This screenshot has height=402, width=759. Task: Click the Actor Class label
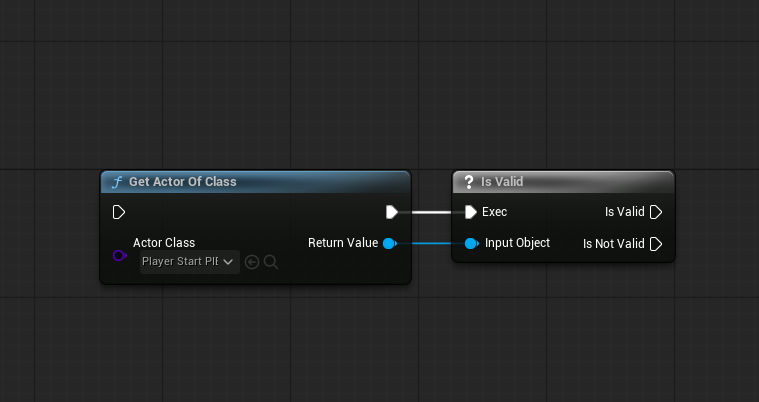pos(164,243)
